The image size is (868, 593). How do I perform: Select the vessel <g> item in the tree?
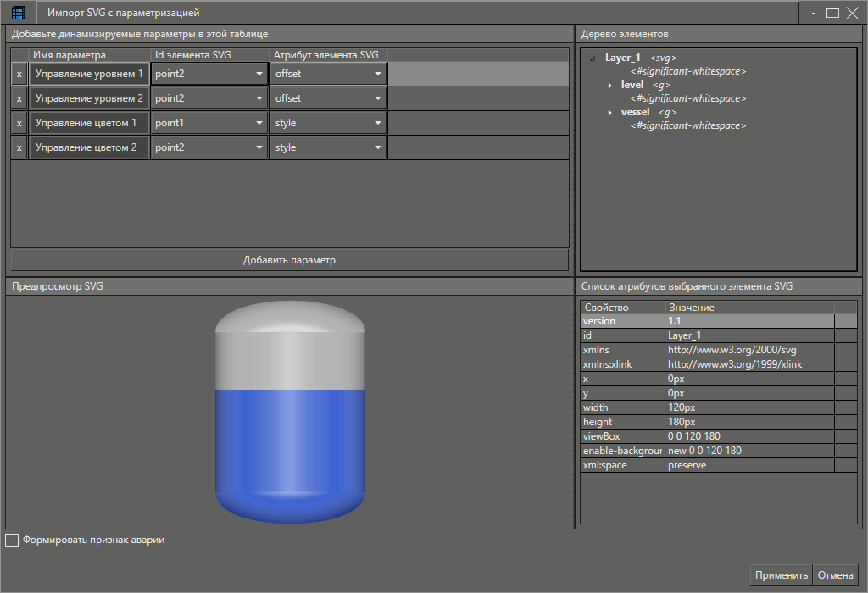click(635, 111)
